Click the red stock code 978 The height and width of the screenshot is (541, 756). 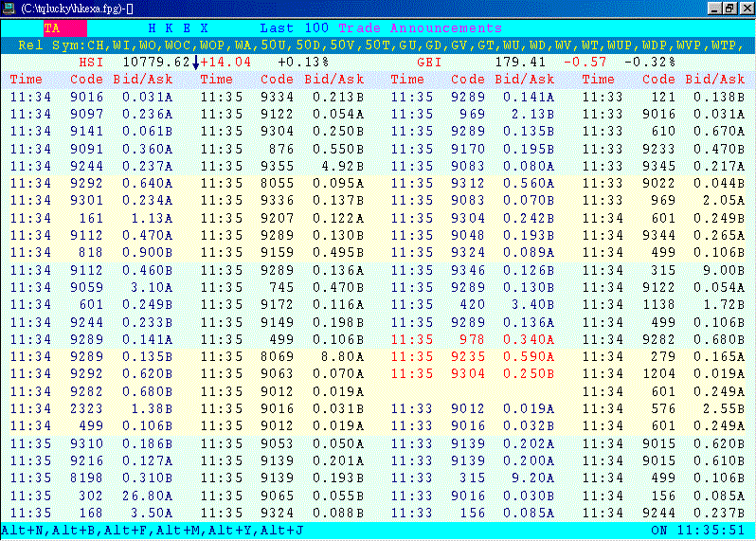coord(472,339)
